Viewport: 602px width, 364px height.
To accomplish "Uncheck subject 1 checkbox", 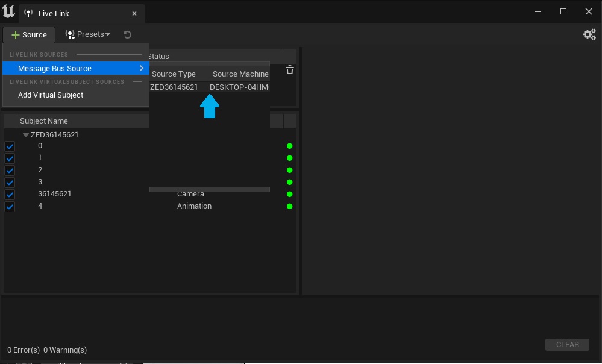I will 10,158.
